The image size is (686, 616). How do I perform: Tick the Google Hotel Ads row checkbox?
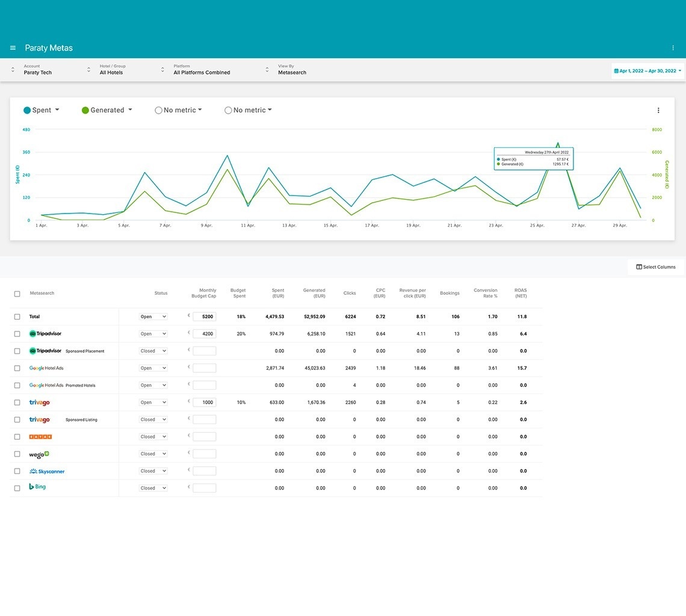point(17,368)
